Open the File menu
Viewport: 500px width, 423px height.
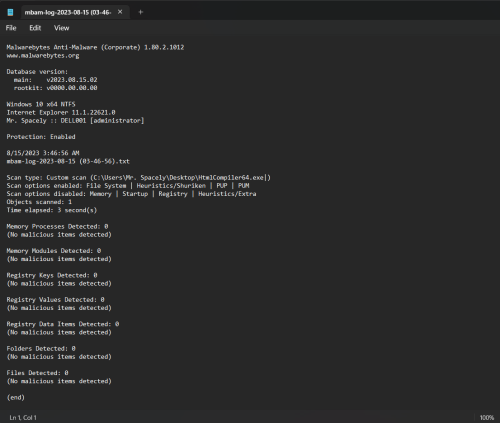click(11, 28)
